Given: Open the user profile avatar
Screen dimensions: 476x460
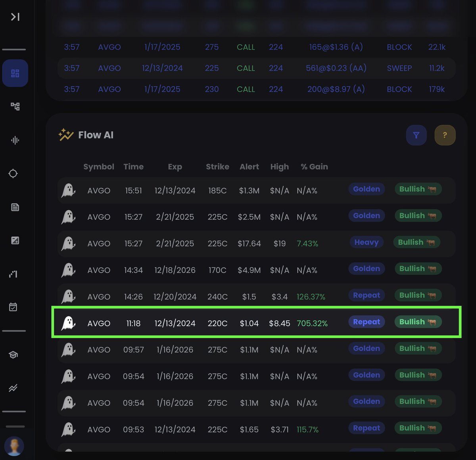Looking at the screenshot, I should [14, 446].
